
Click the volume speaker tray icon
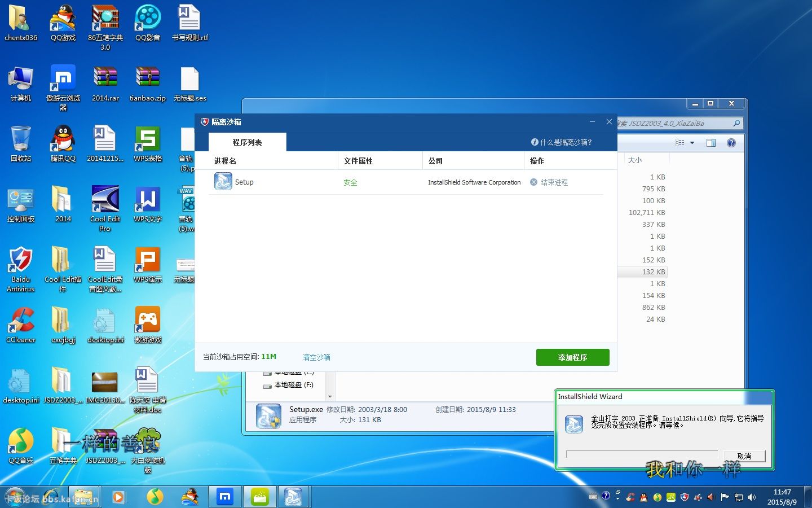click(x=752, y=497)
